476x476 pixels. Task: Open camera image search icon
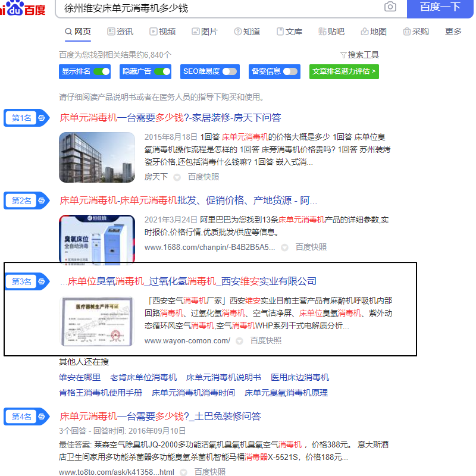(390, 7)
